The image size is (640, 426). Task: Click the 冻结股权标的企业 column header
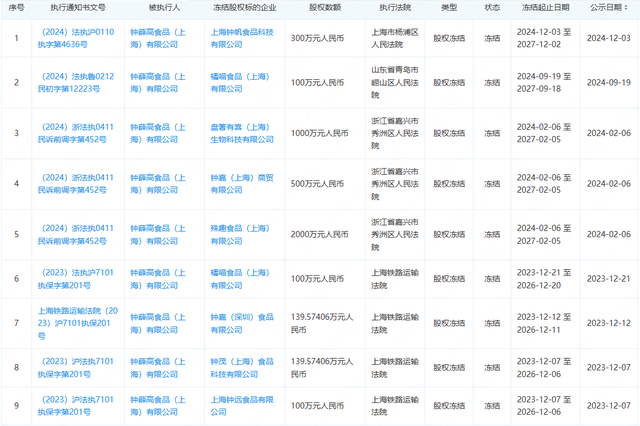click(244, 7)
